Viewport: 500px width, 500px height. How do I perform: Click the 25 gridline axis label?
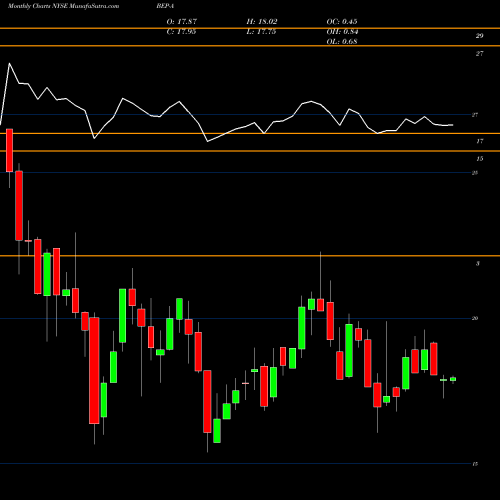click(x=475, y=173)
